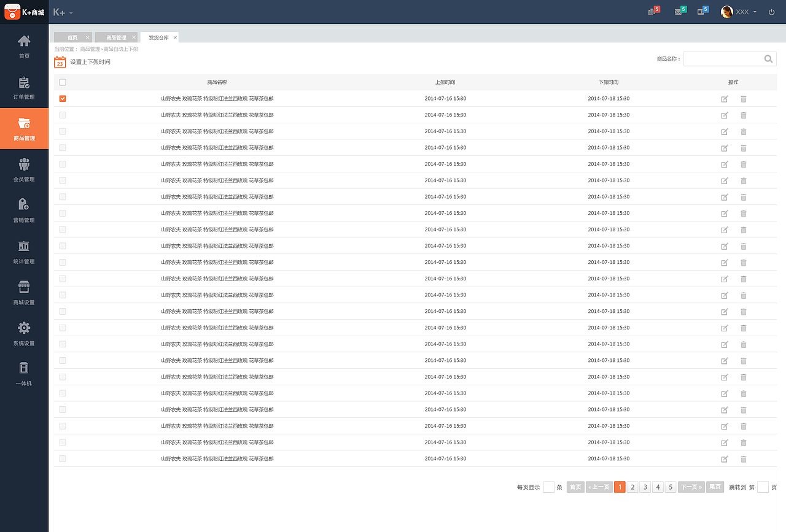Open 一体机 in the sidebar
Image resolution: width=786 pixels, height=532 pixels.
coord(24,374)
